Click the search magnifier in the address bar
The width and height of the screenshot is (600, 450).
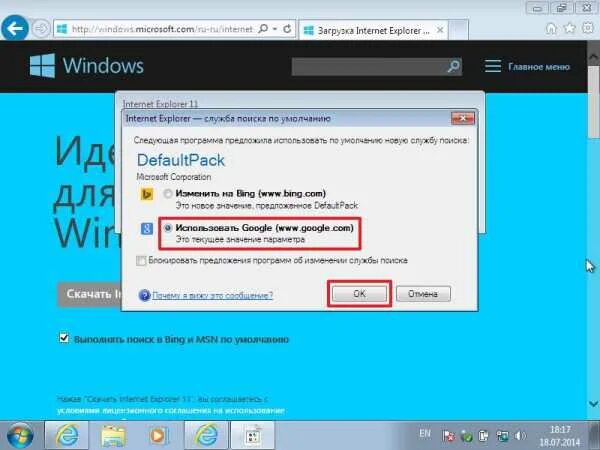click(x=263, y=29)
